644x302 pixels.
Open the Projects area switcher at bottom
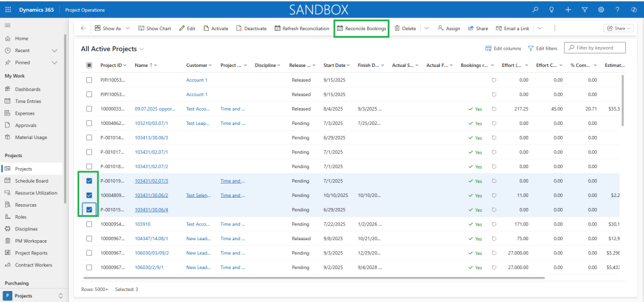(33, 296)
